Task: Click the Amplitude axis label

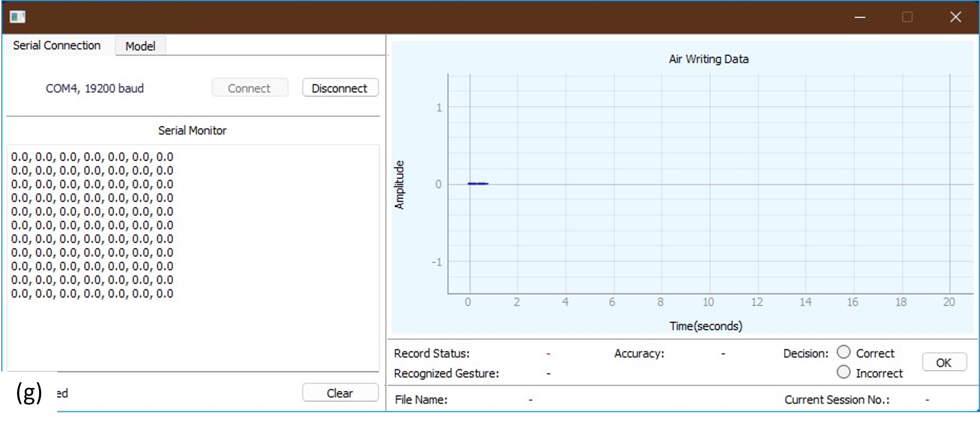Action: pyautogui.click(x=399, y=185)
